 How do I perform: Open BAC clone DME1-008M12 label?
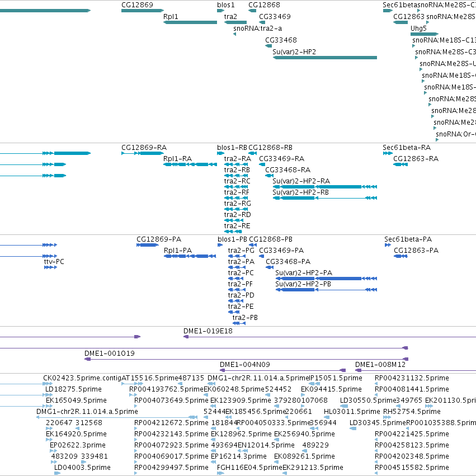380,365
